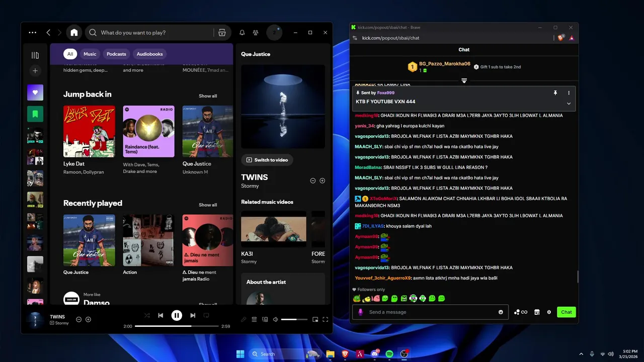Image resolution: width=644 pixels, height=362 pixels.
Task: Open Kick chat settings gear
Action: pyautogui.click(x=549, y=312)
